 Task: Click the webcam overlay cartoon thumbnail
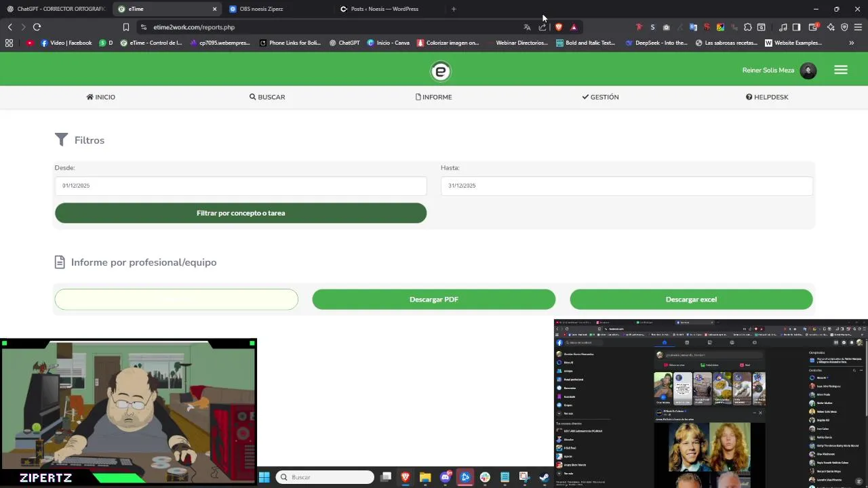(128, 412)
